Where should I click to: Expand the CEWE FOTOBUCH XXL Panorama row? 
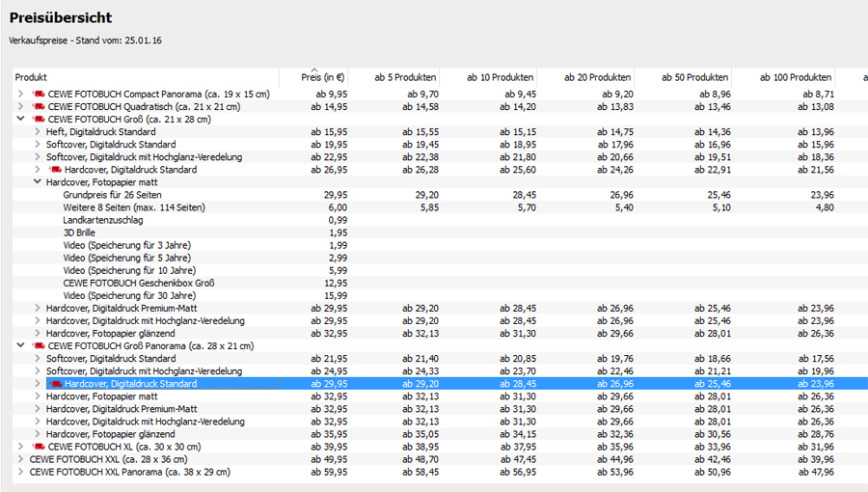tap(21, 473)
